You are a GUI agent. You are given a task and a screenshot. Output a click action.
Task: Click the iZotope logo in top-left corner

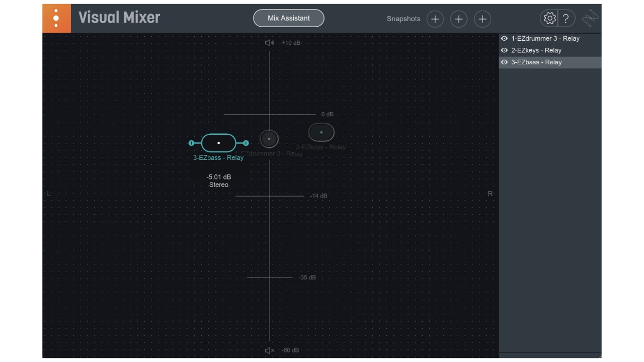56,18
